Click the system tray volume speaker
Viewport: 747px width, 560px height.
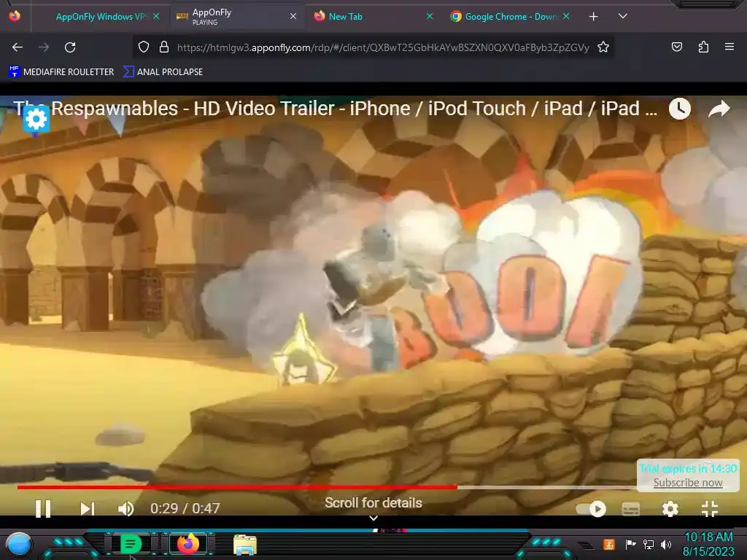click(666, 544)
